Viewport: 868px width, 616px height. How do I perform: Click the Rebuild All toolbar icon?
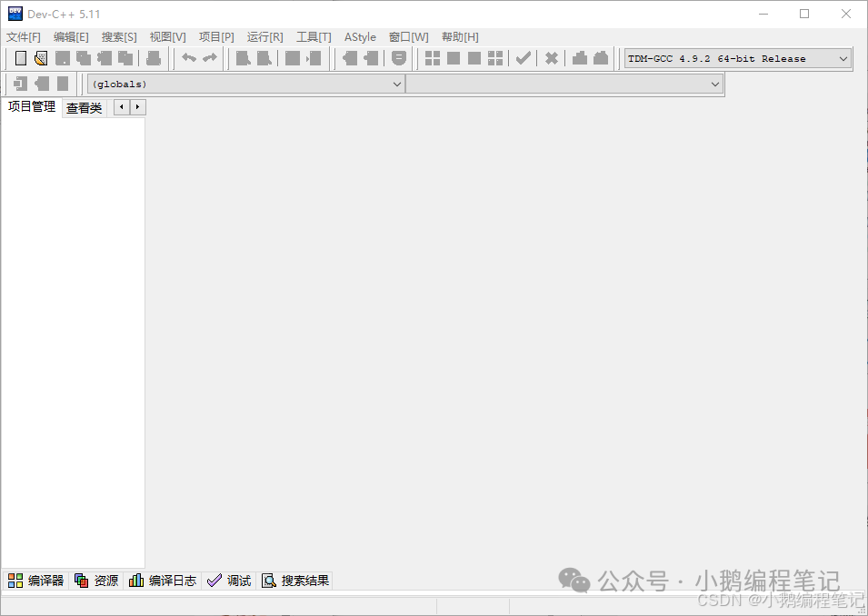click(495, 58)
